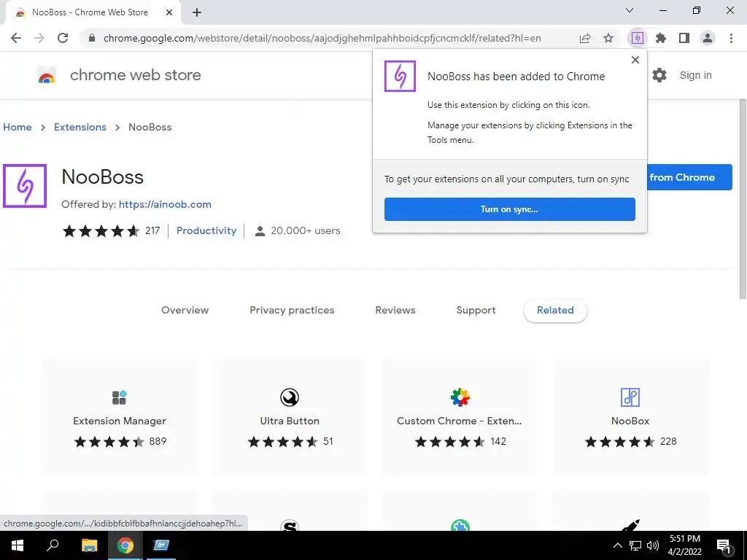Go back to the previous page

pyautogui.click(x=16, y=38)
